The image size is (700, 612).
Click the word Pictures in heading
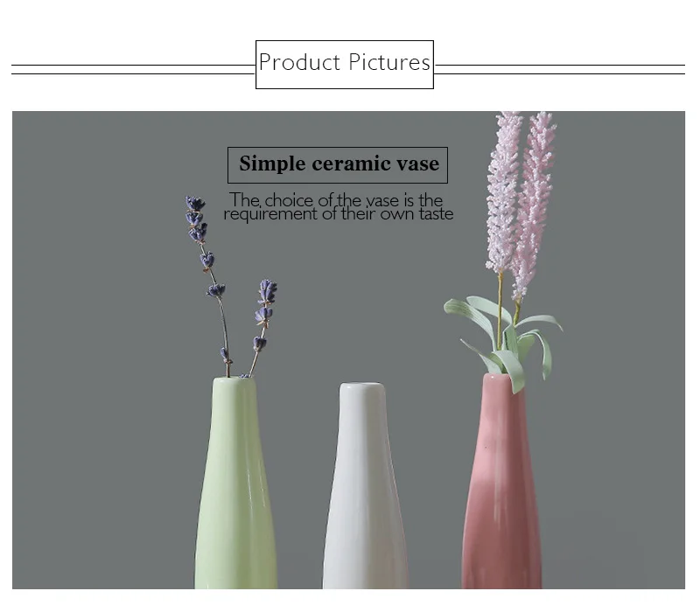click(x=388, y=62)
